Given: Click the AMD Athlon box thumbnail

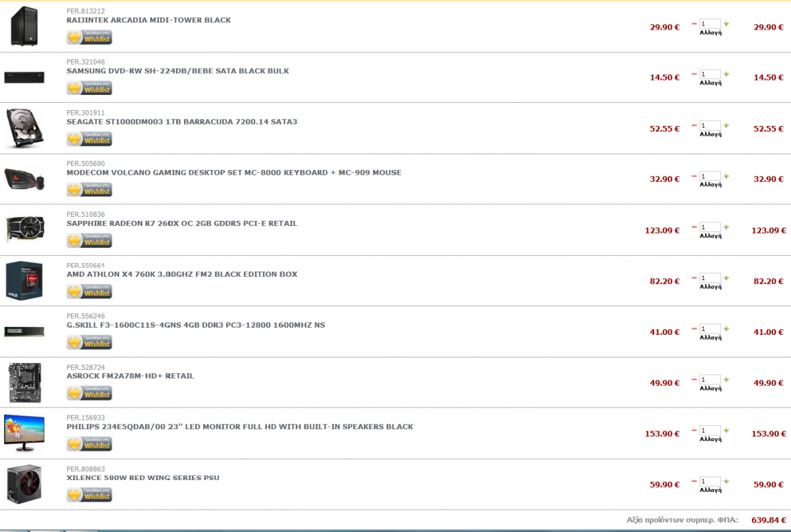Looking at the screenshot, I should click(24, 281).
